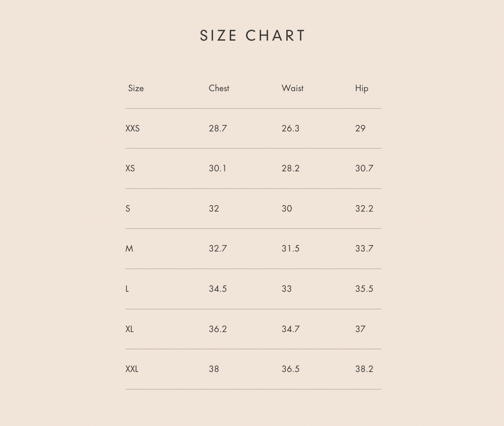This screenshot has height=426, width=504.
Task: Select the M waist value 31.5
Action: pyautogui.click(x=291, y=249)
